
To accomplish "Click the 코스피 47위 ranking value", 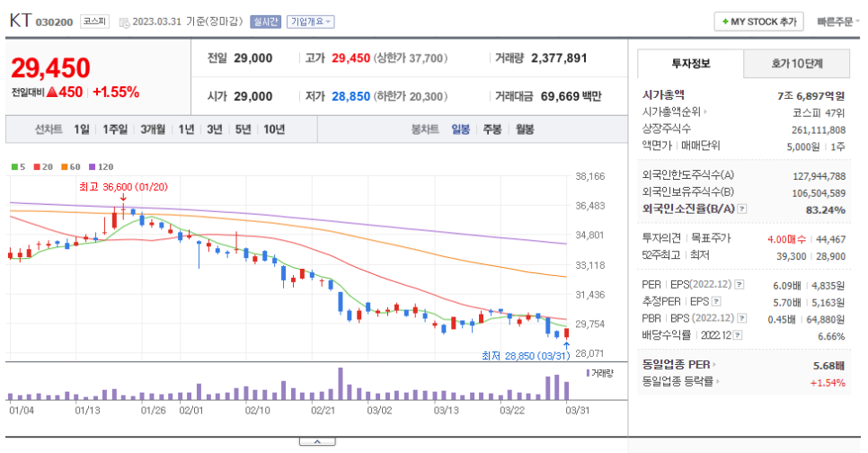I will (x=819, y=113).
